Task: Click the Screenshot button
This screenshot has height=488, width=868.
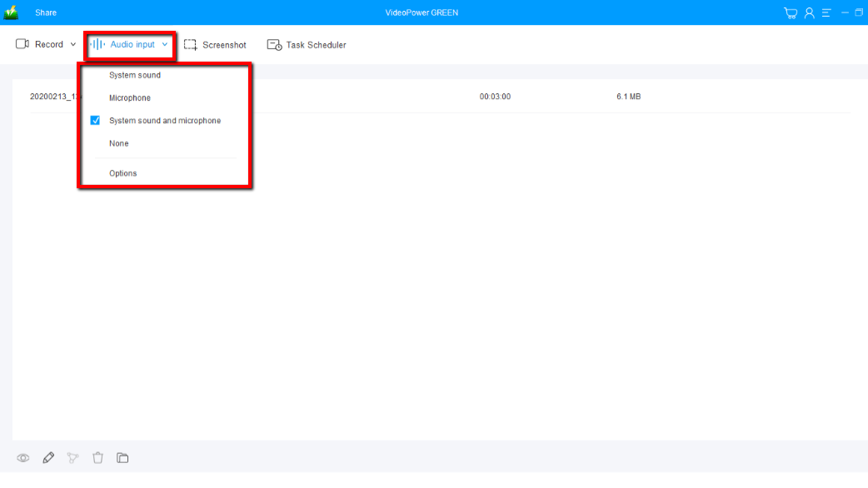Action: point(215,45)
